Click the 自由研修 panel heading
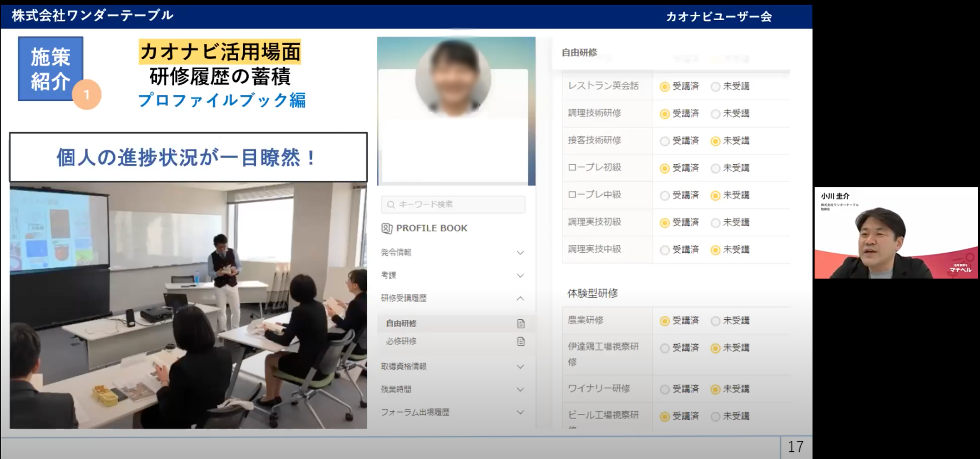This screenshot has width=980, height=459. (x=579, y=52)
